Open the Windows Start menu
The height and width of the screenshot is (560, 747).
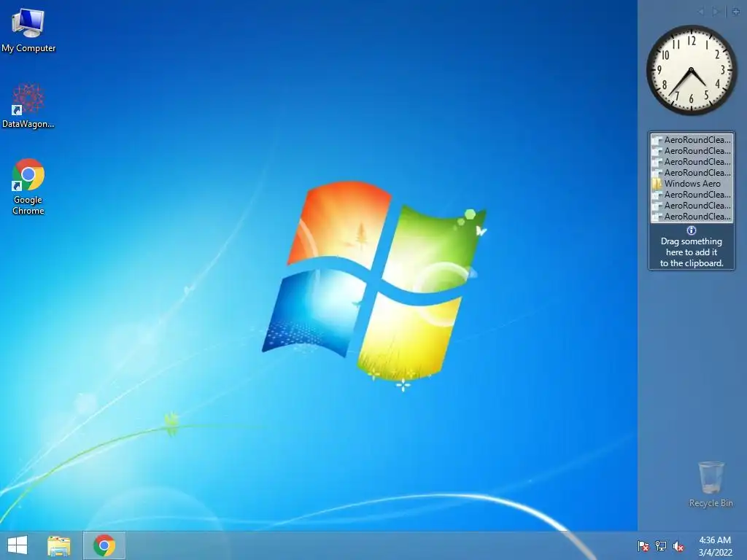18,545
